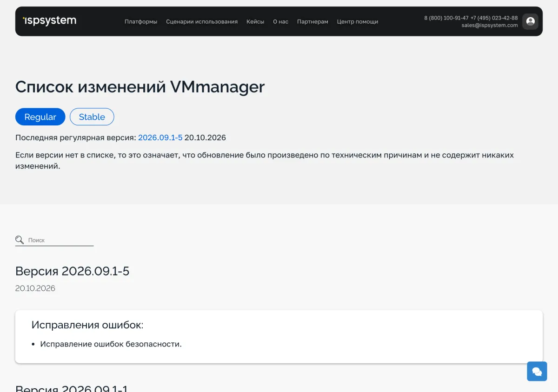Call the 8 (800) 100-91-47 number
The width and height of the screenshot is (558, 392).
[446, 18]
